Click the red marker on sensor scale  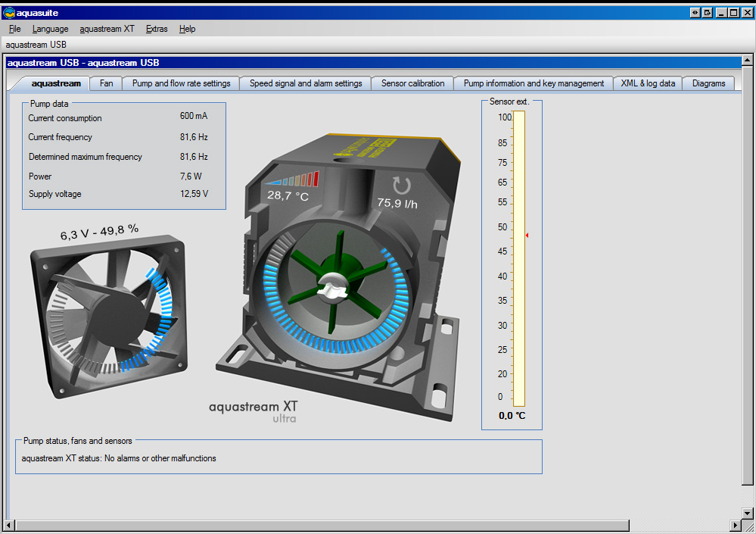[527, 236]
